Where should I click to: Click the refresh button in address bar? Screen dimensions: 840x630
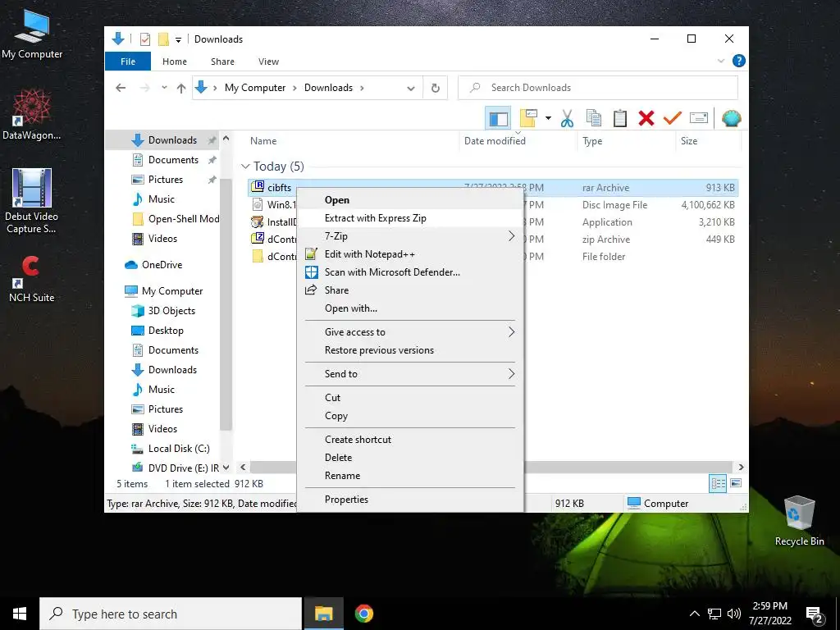[436, 88]
